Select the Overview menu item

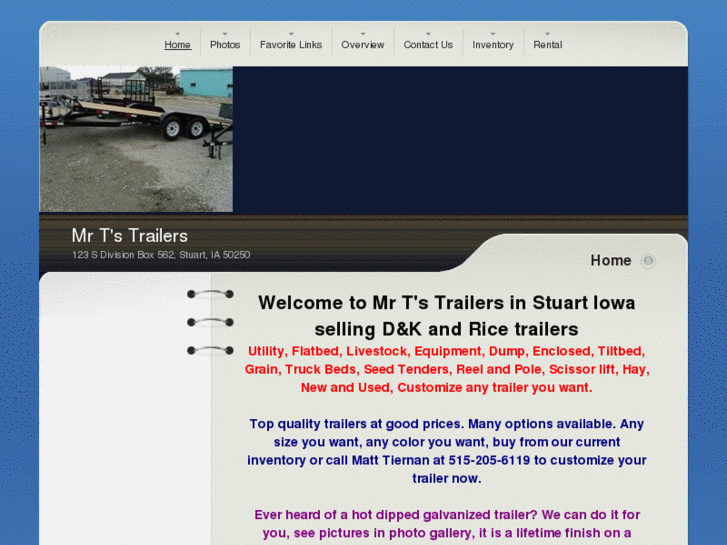click(x=363, y=45)
